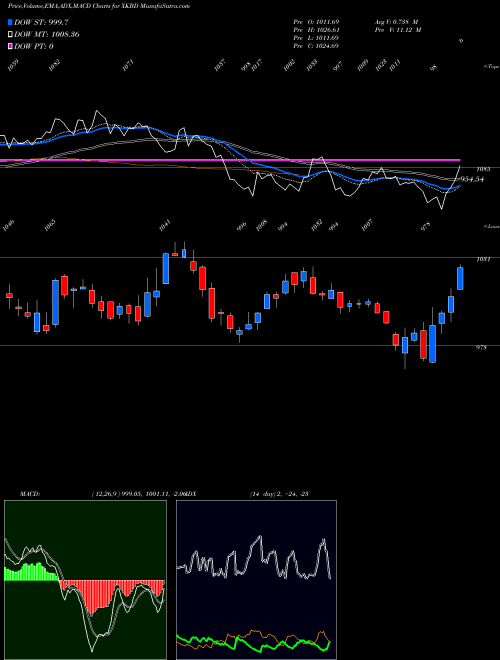
Task: Select the 'Pre O: 1011.69' open value
Action: 316,22
